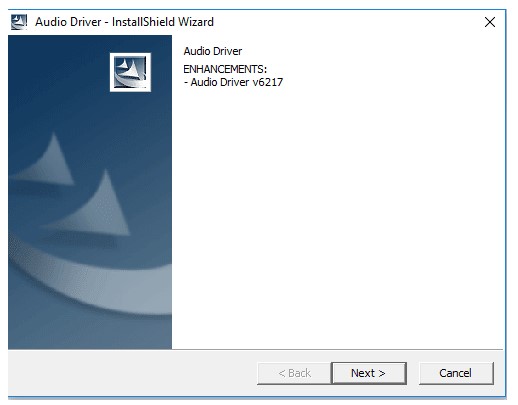Click the '- Audio Driver v6217' line
The image size is (518, 405).
coord(233,82)
